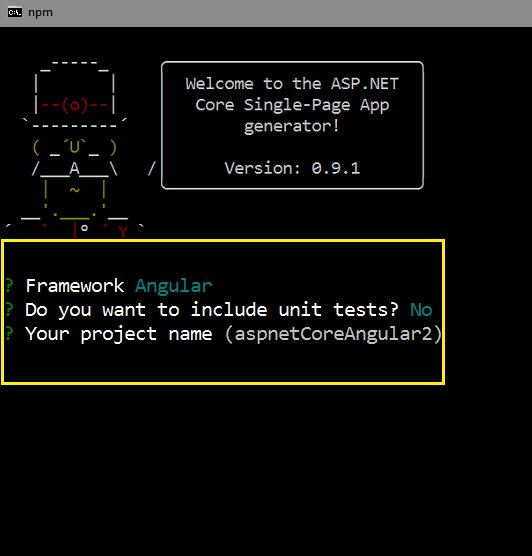The width and height of the screenshot is (532, 556).
Task: Click the yellow tilde on Yeoman's body
Action: coord(74,190)
